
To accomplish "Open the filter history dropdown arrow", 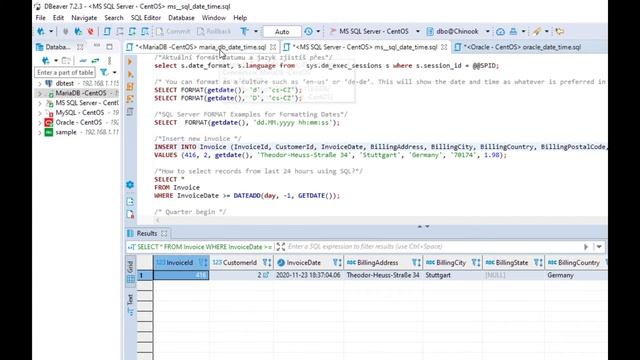I will tap(599, 247).
